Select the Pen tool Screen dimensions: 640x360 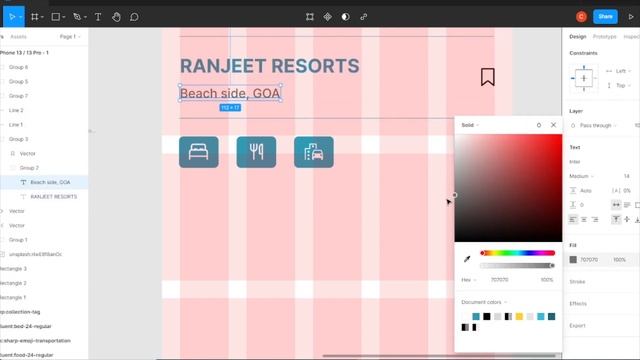[77, 17]
